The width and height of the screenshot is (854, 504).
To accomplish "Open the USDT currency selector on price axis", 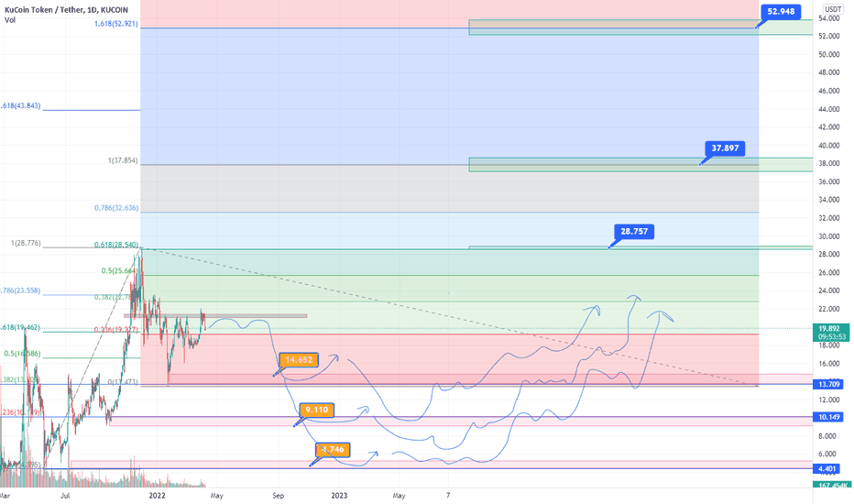I will 833,9.
